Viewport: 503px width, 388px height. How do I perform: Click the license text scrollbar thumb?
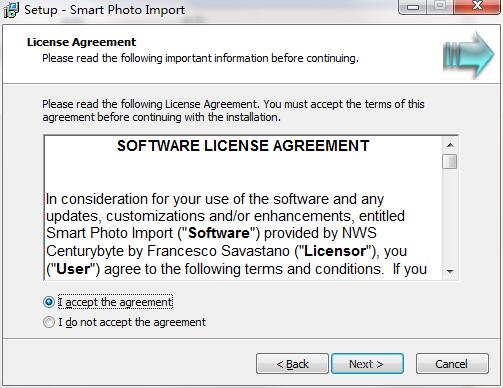click(x=450, y=162)
